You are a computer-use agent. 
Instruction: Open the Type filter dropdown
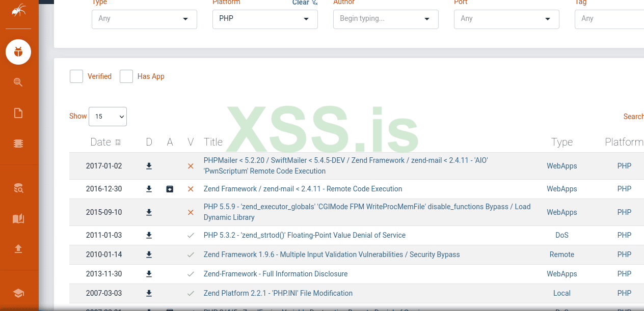144,19
